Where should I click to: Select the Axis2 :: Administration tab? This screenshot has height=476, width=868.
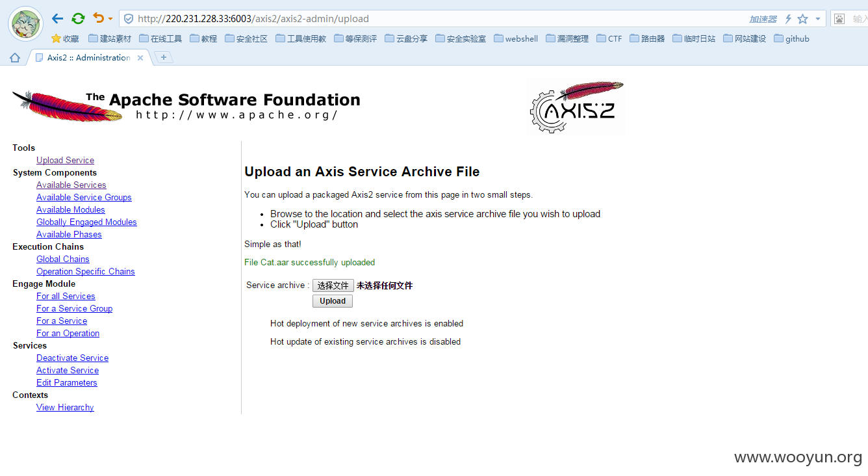[88, 58]
